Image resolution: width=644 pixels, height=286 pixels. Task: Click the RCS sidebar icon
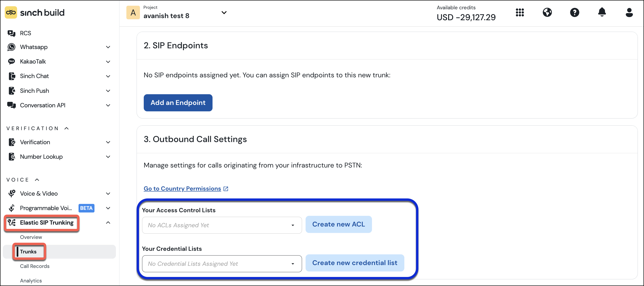(11, 33)
